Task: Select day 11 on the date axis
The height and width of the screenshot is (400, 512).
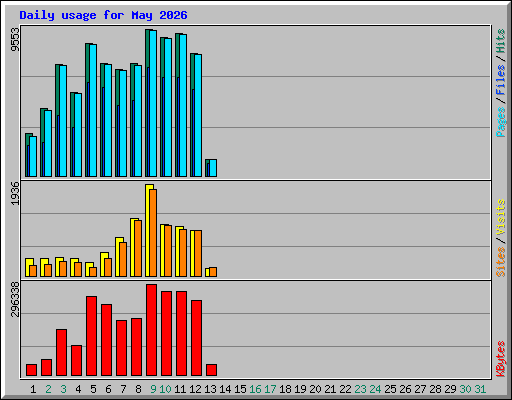Action: click(180, 389)
